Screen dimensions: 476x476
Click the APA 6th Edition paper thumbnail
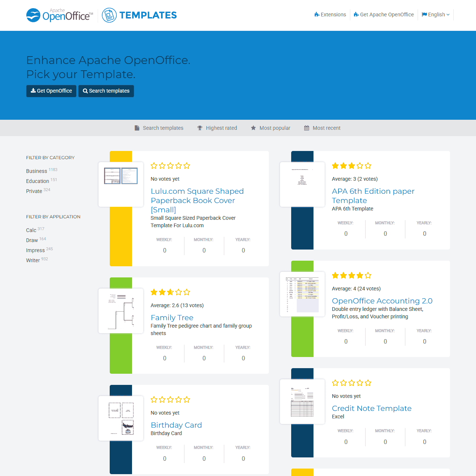tap(302, 184)
